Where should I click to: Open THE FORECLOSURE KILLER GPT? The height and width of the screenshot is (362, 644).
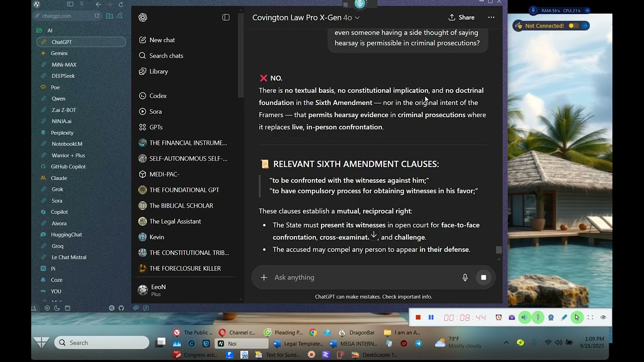pyautogui.click(x=185, y=268)
